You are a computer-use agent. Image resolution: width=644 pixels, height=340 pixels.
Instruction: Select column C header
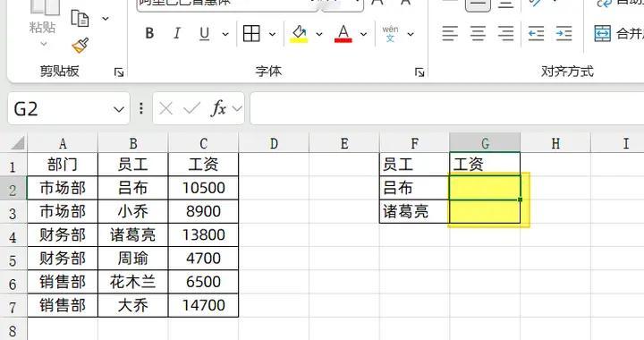tap(203, 143)
